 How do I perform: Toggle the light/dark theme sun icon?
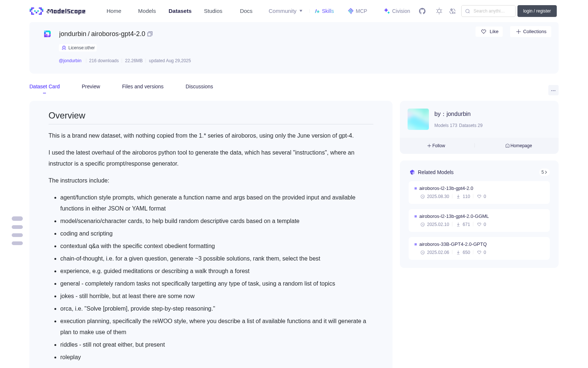click(439, 11)
